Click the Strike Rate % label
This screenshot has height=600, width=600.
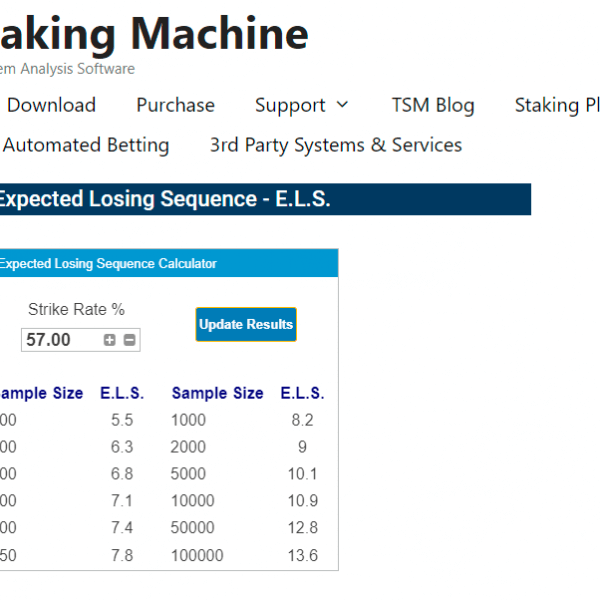tap(77, 309)
